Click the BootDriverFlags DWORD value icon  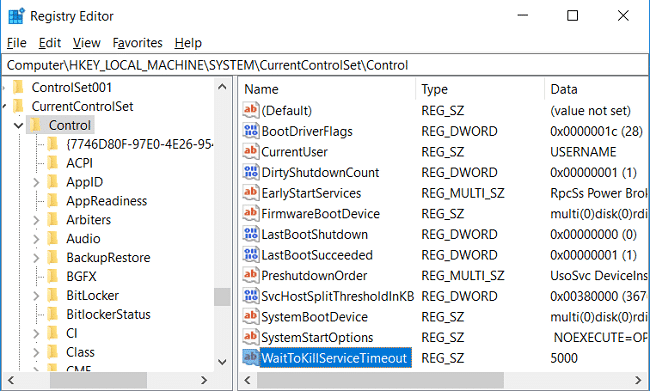tap(251, 131)
